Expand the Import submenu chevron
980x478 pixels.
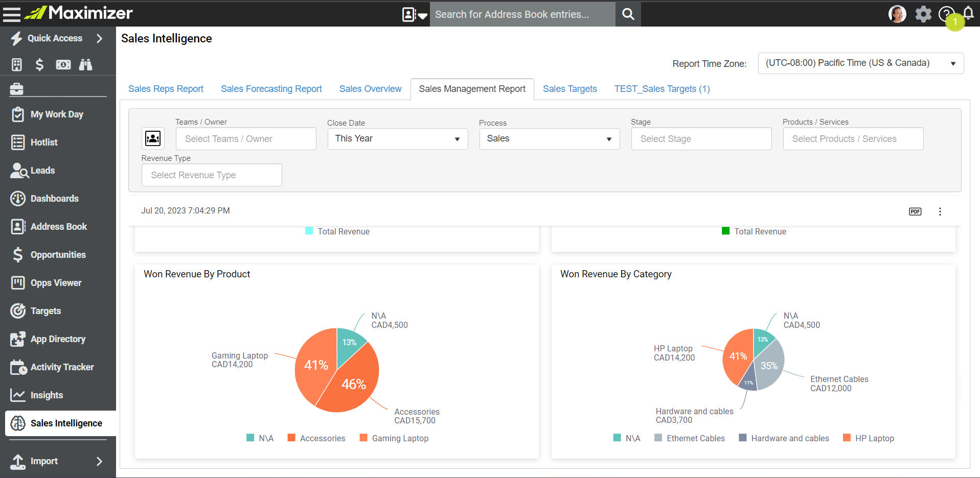(99, 461)
